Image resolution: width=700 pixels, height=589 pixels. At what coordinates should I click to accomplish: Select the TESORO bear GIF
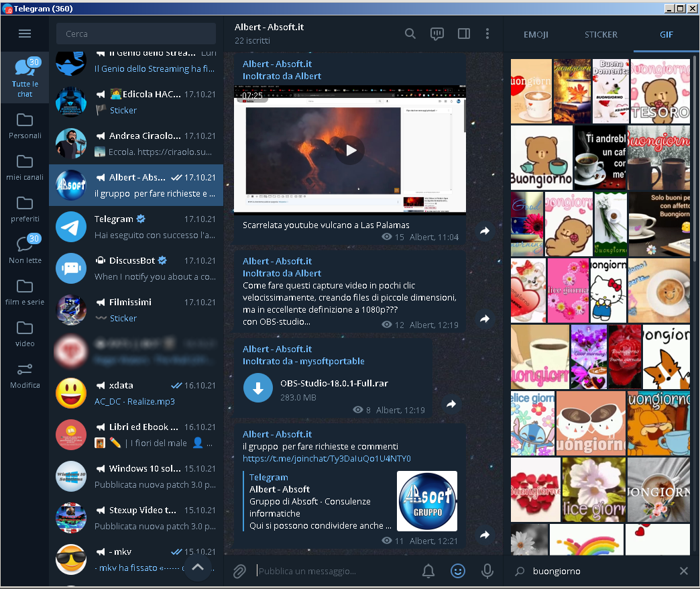tap(660, 91)
